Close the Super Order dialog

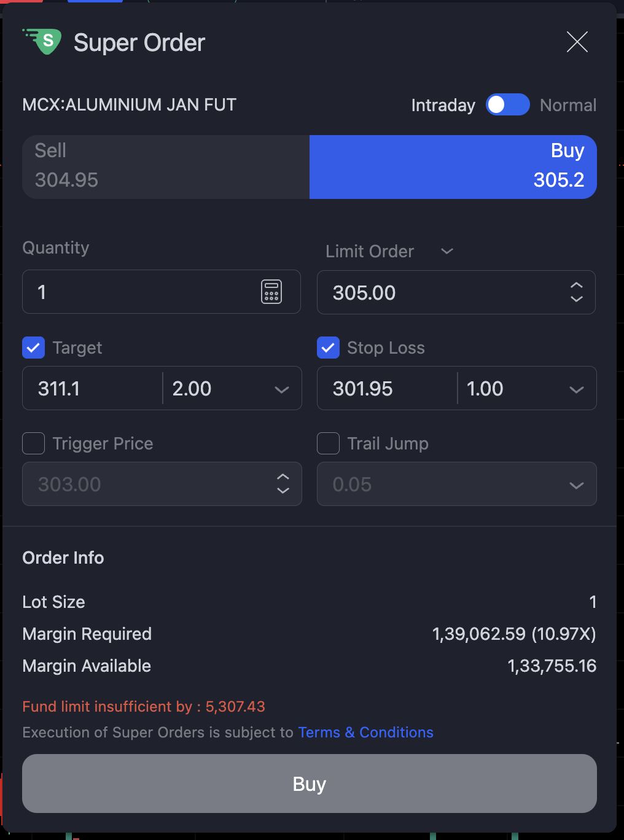pos(577,42)
